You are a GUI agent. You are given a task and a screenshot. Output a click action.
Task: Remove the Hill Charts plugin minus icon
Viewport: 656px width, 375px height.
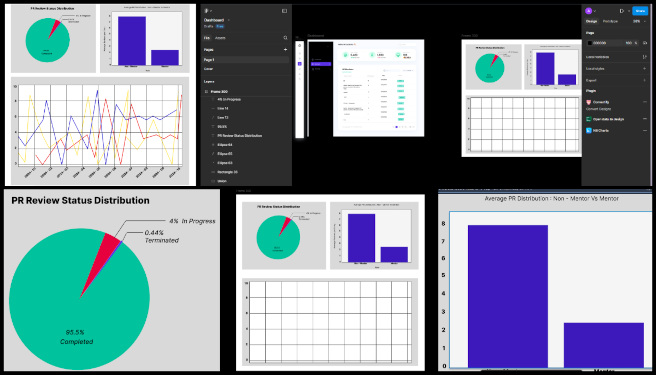coord(644,131)
